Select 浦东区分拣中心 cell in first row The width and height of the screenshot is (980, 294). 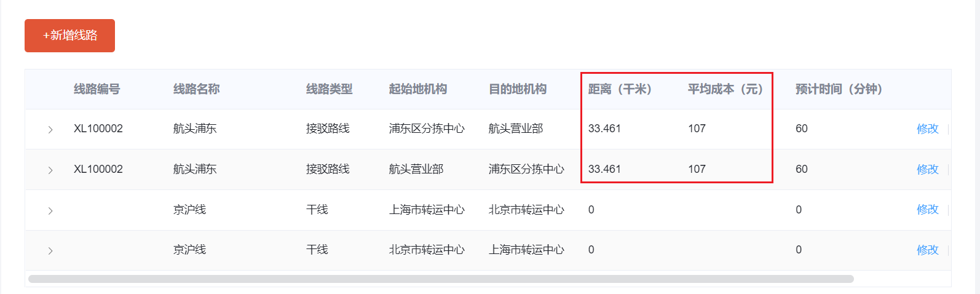(427, 129)
